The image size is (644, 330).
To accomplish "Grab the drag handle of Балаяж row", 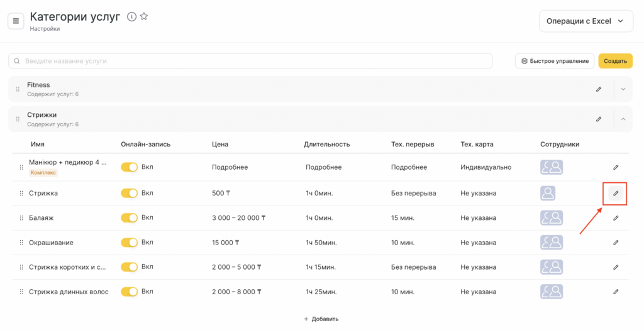I will pyautogui.click(x=21, y=218).
